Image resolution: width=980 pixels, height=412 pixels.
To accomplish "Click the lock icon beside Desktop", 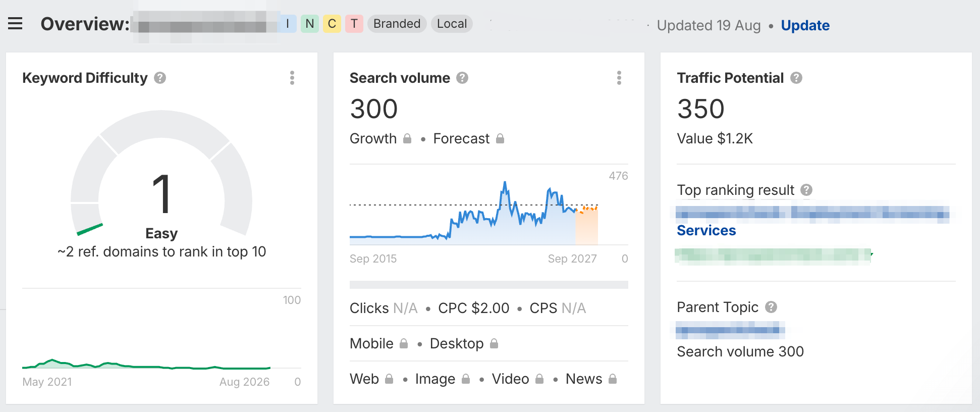I will coord(494,343).
